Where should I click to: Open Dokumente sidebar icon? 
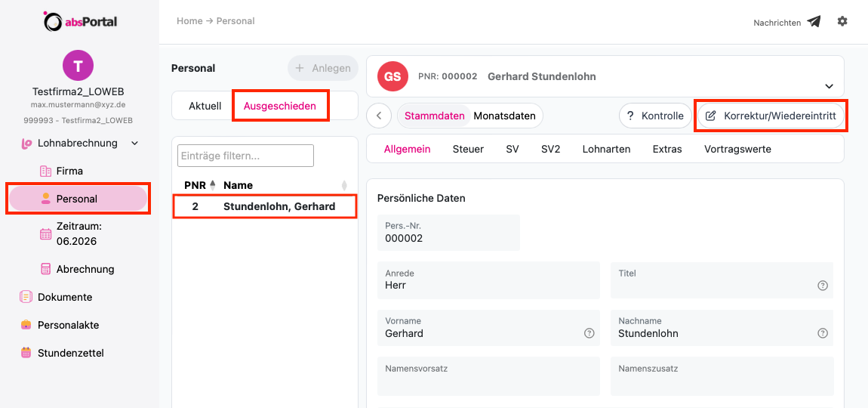[26, 297]
